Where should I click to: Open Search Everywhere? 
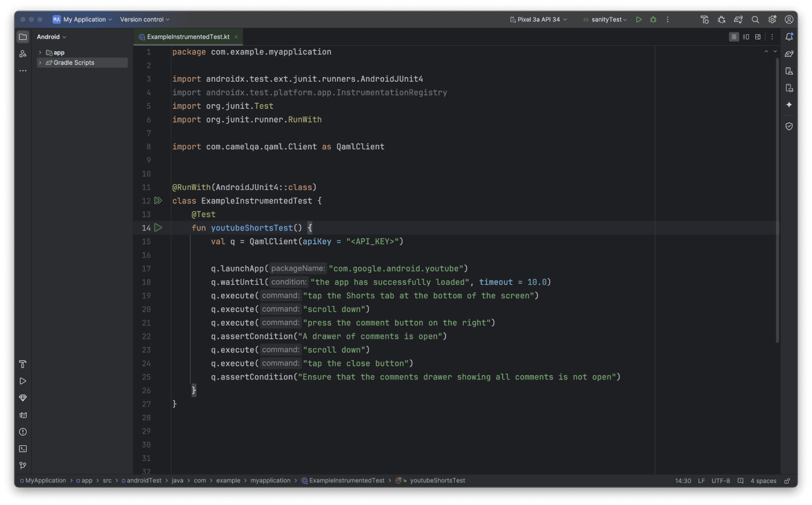tap(755, 19)
